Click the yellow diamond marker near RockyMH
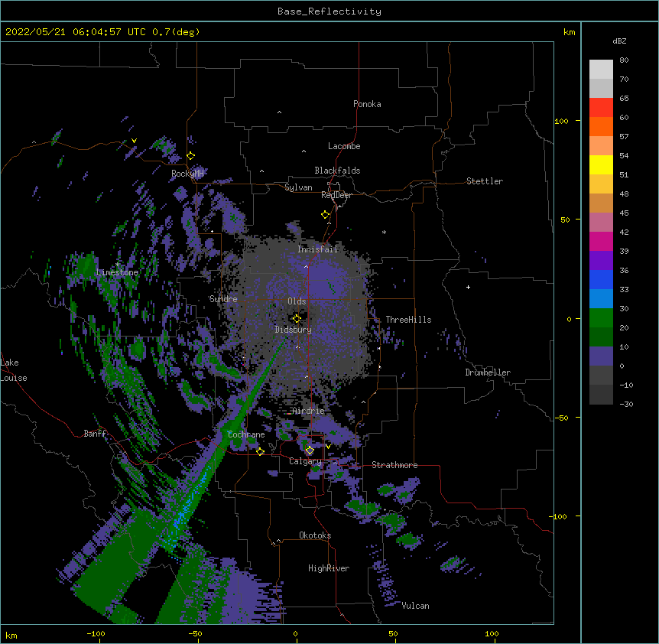 point(190,155)
